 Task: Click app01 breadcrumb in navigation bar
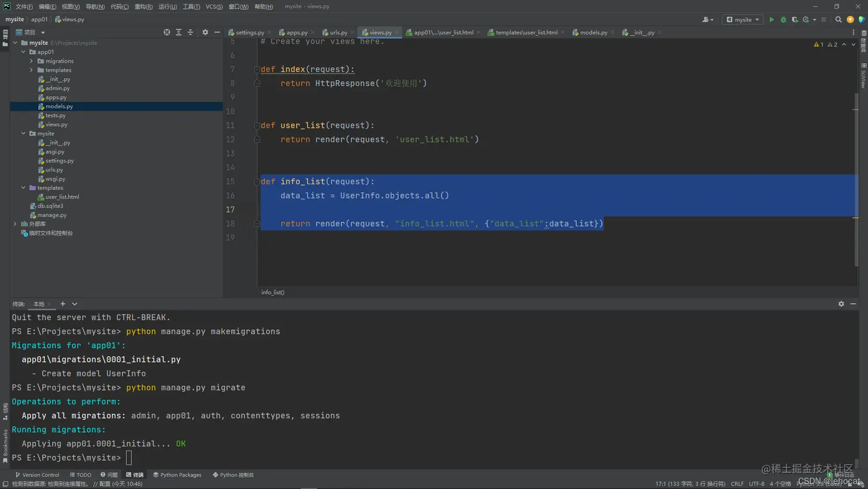39,20
